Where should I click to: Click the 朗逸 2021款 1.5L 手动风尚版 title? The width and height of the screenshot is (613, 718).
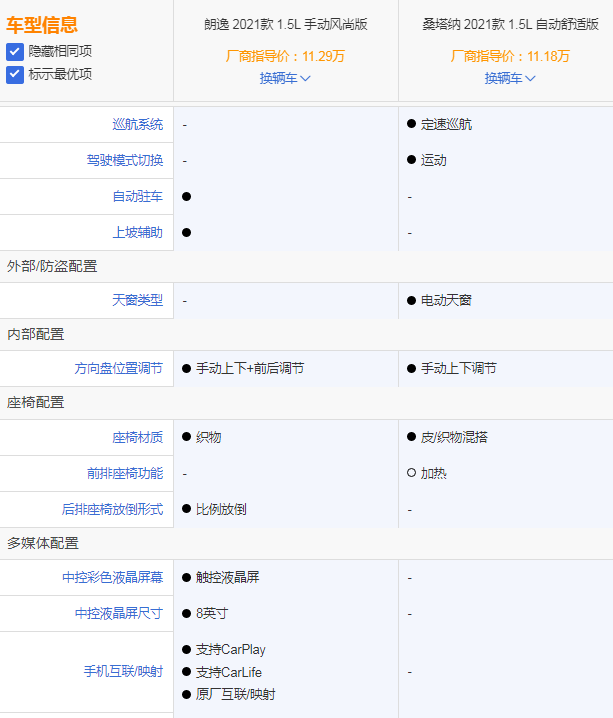point(285,24)
